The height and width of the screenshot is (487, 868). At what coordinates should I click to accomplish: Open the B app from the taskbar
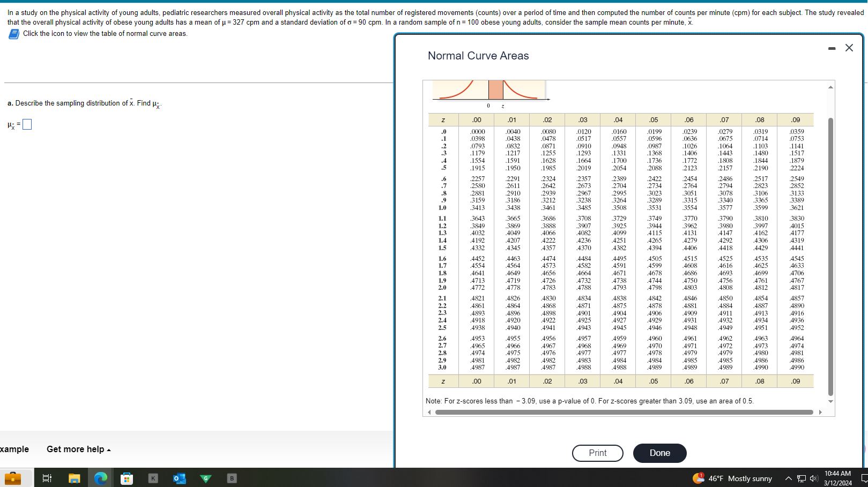pyautogui.click(x=232, y=478)
